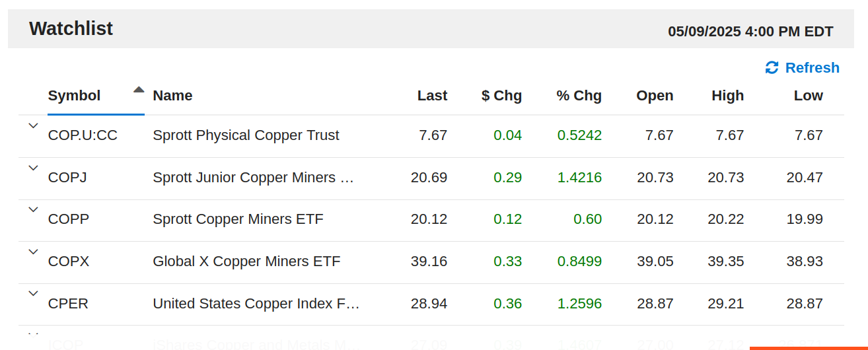Sort by $ Chg column header

click(x=501, y=96)
